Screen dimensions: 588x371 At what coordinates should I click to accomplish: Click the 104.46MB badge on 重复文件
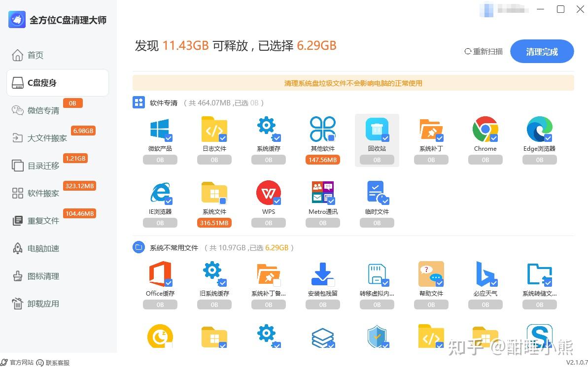pos(79,214)
